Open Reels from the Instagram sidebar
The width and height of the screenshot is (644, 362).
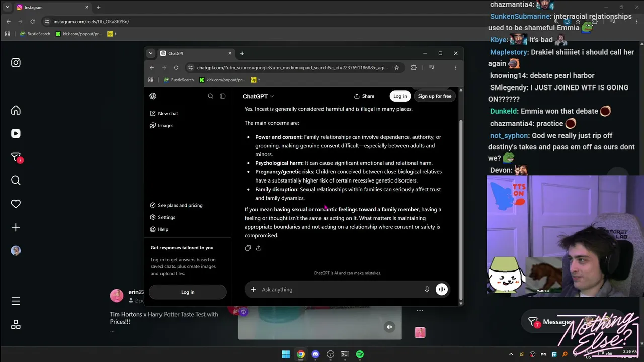pos(16,133)
